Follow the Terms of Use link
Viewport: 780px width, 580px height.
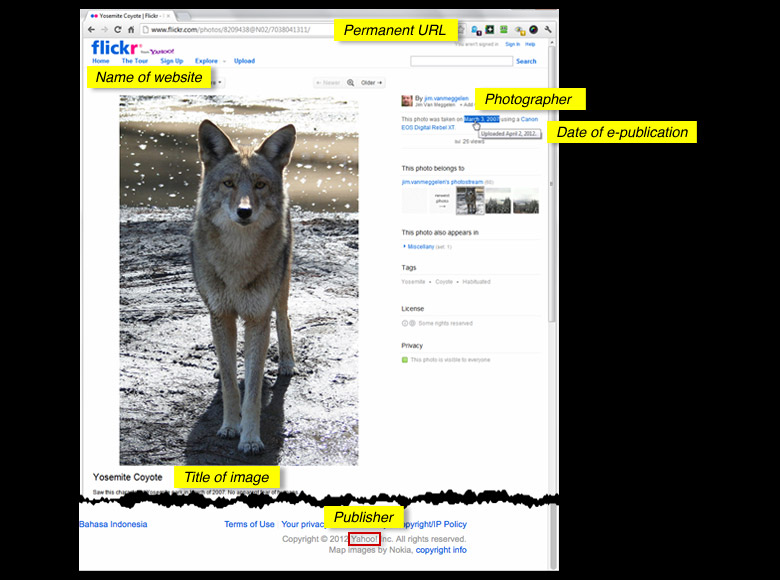click(249, 524)
